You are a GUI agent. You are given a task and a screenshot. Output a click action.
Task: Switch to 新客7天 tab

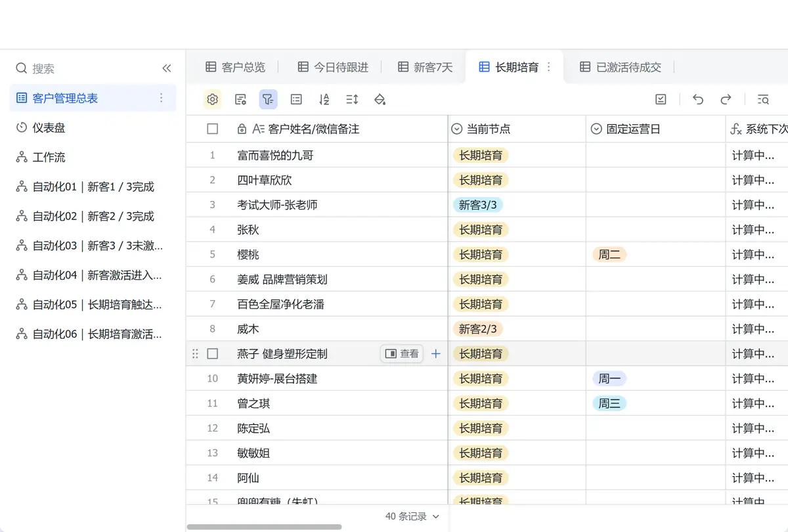click(425, 67)
